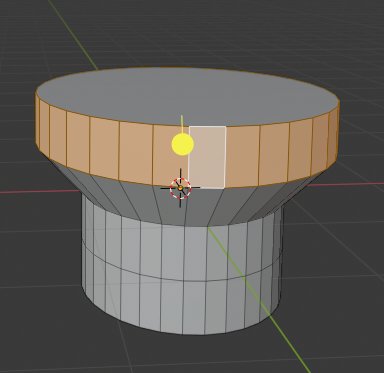Click the red-white 3D cursor crosshair

tap(180, 188)
